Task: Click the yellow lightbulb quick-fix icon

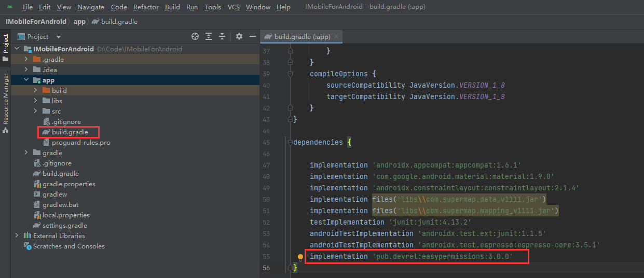Action: [x=300, y=257]
